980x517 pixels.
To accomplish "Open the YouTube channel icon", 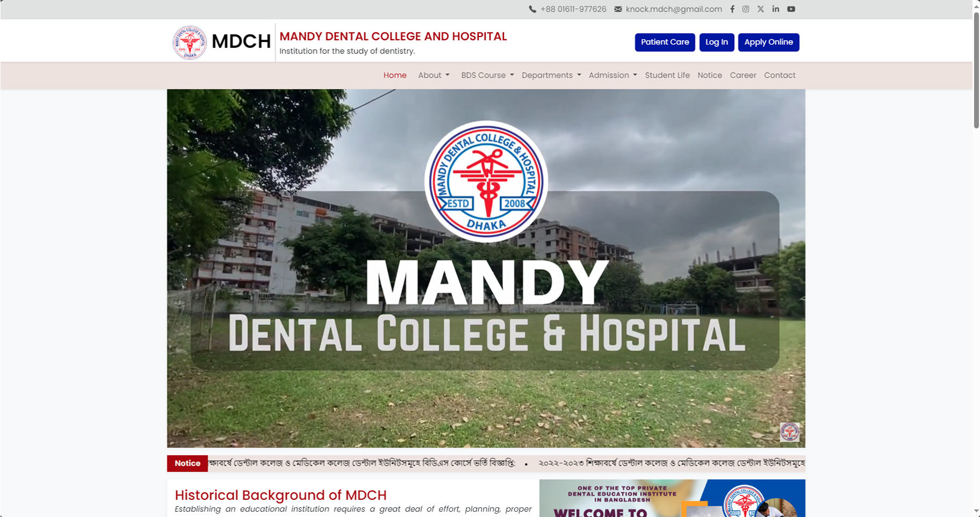I will coord(791,9).
